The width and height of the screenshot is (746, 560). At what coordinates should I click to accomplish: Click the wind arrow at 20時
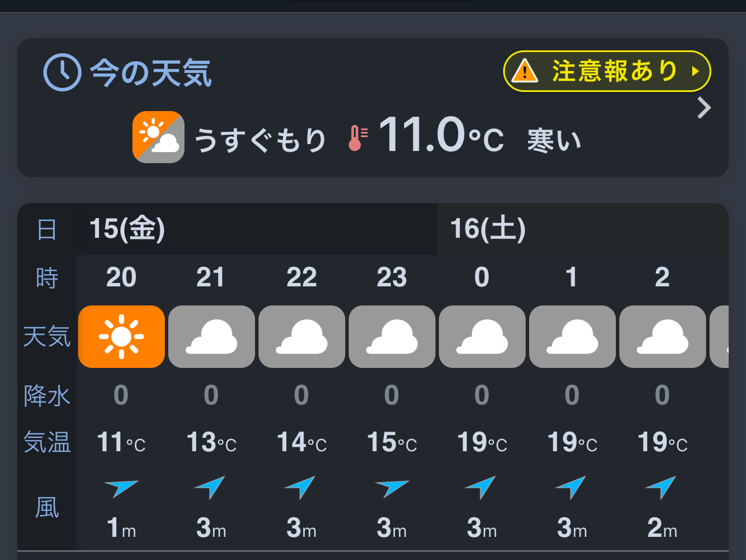(121, 488)
